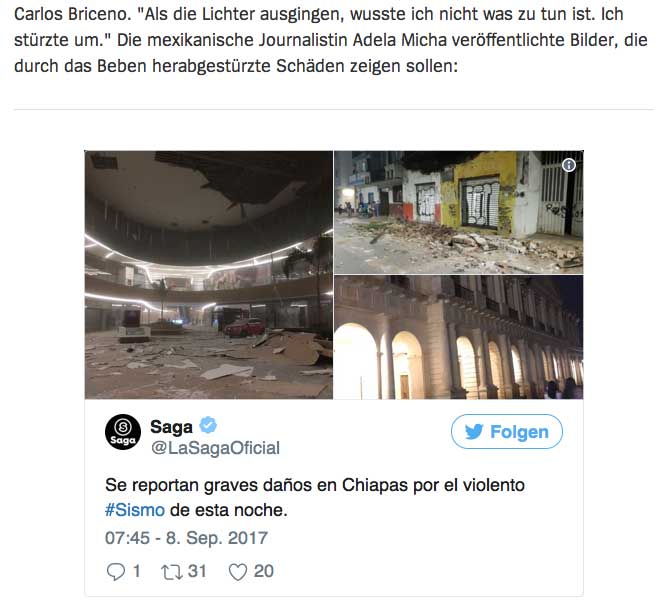
Task: Open the Saga profile avatar
Action: point(123,432)
